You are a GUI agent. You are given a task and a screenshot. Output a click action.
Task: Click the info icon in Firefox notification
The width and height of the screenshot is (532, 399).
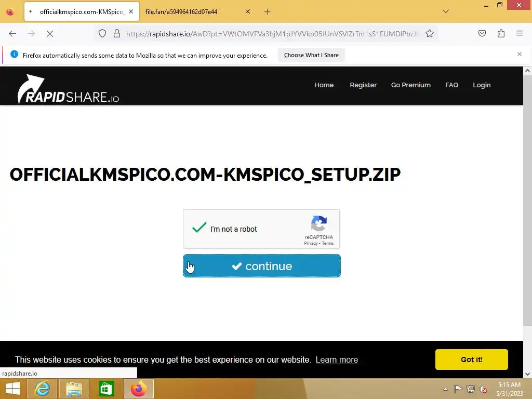pyautogui.click(x=14, y=54)
